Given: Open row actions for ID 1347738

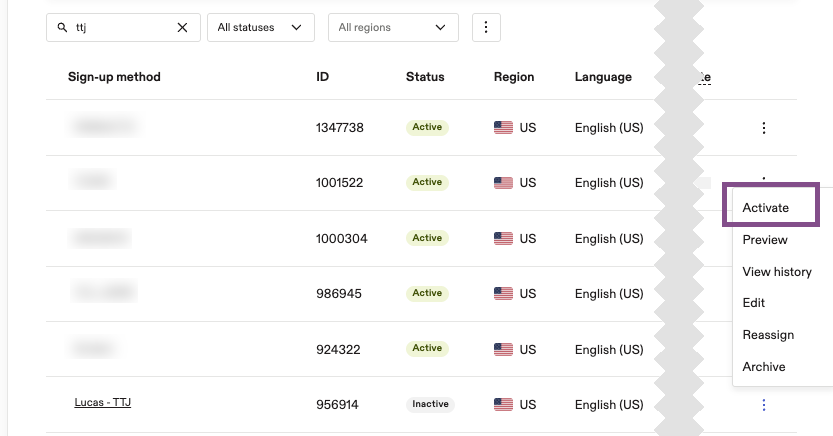Looking at the screenshot, I should tap(763, 127).
